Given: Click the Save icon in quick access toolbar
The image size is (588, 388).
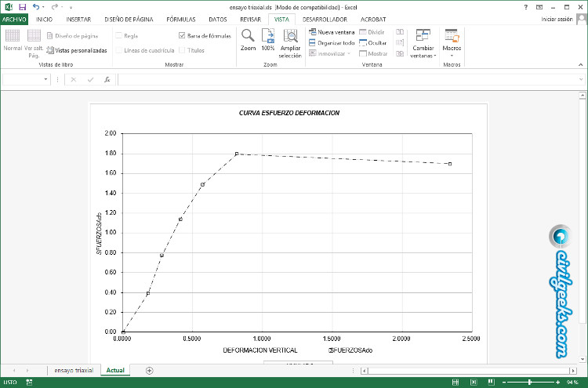Looking at the screenshot, I should click(x=22, y=7).
